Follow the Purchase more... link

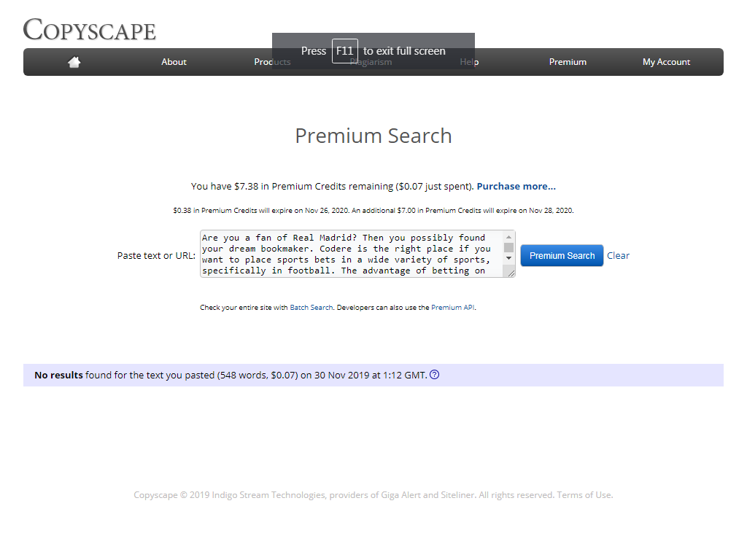[516, 186]
